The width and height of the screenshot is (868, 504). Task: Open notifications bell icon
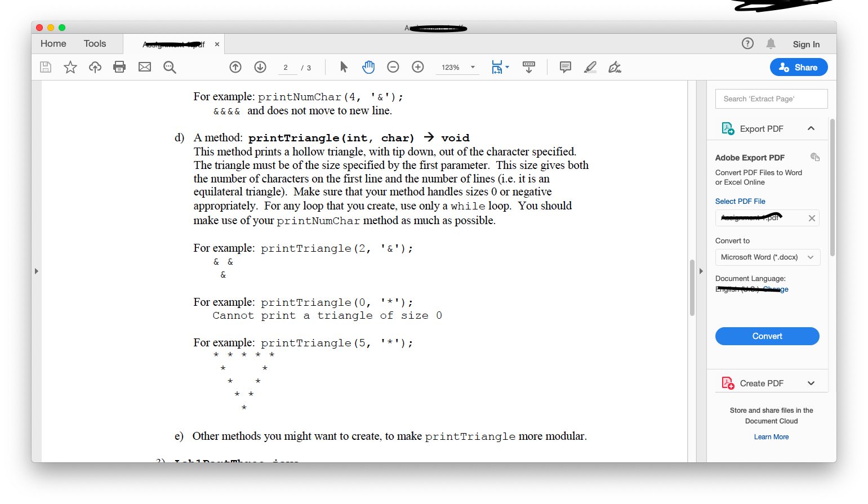pyautogui.click(x=771, y=43)
